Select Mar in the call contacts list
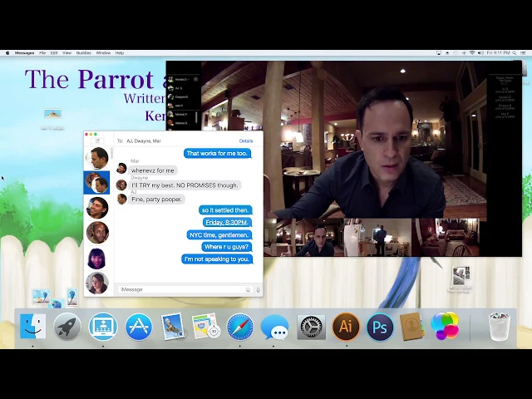This screenshot has height=399, width=532. click(176, 106)
